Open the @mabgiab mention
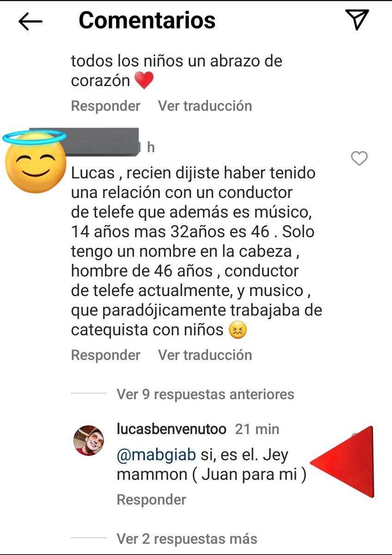 pyautogui.click(x=156, y=456)
